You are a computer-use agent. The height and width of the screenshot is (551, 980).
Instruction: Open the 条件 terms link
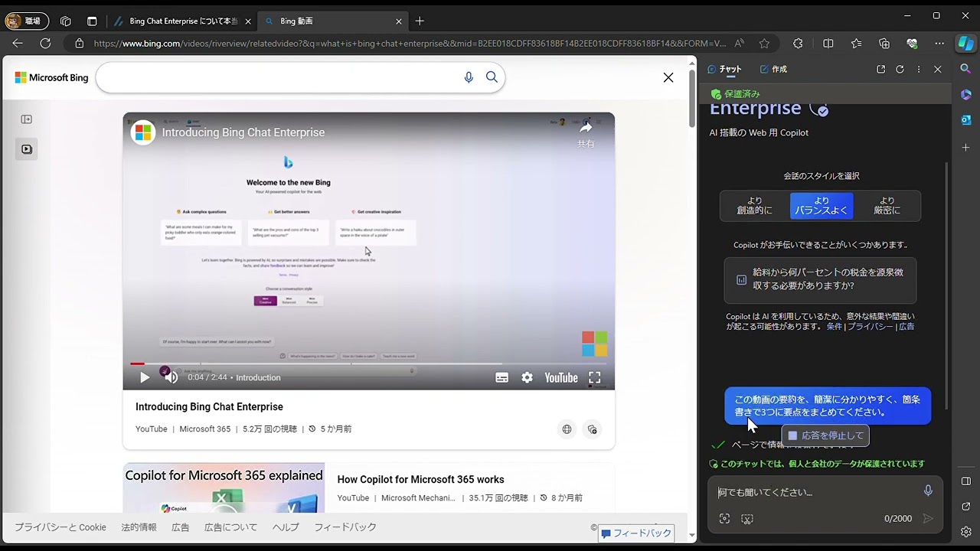click(834, 327)
